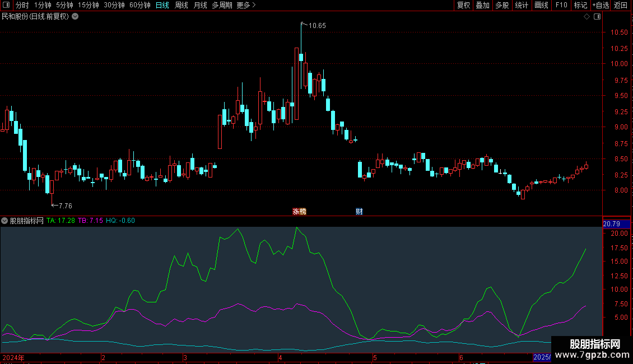Click the 10.65 high price label
Viewport: 633px width, 364px height.
pos(317,25)
